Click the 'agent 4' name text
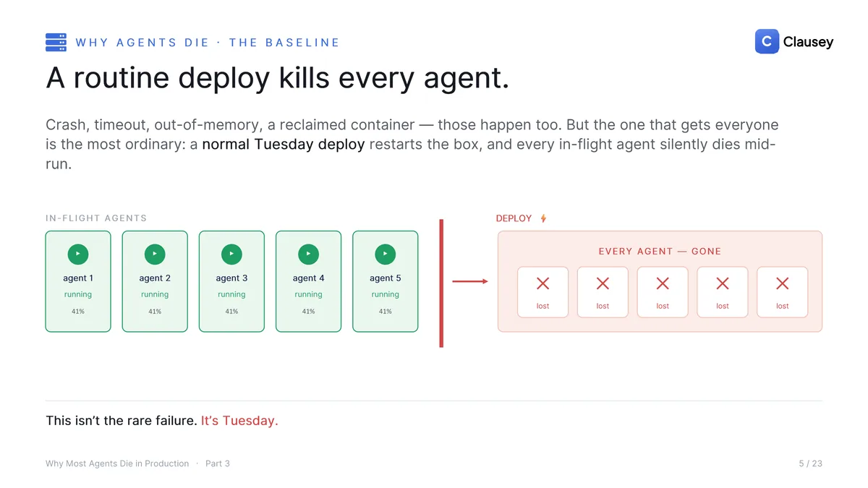The height and width of the screenshot is (488, 868). pyautogui.click(x=308, y=278)
